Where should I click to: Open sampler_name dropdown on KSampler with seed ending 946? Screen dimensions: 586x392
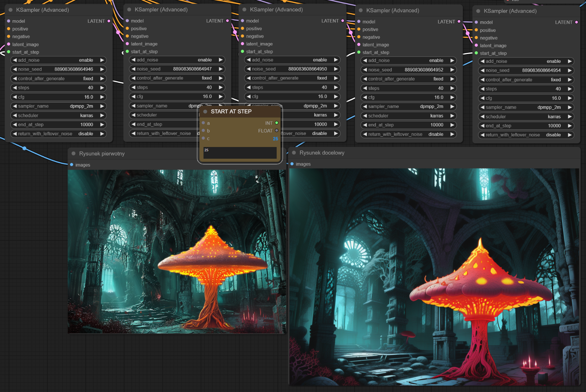58,106
